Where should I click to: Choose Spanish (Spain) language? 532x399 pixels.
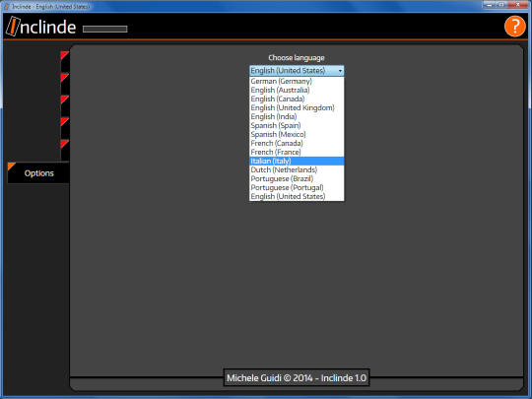[297, 125]
